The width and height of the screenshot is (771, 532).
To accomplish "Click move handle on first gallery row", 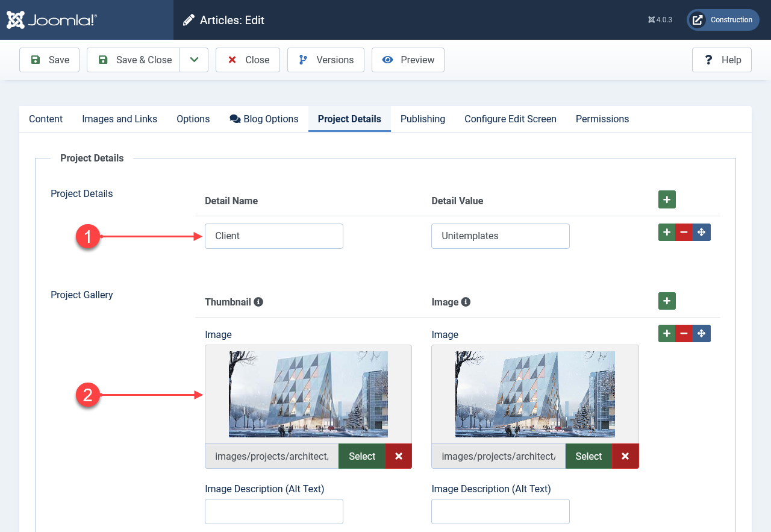I will [701, 333].
